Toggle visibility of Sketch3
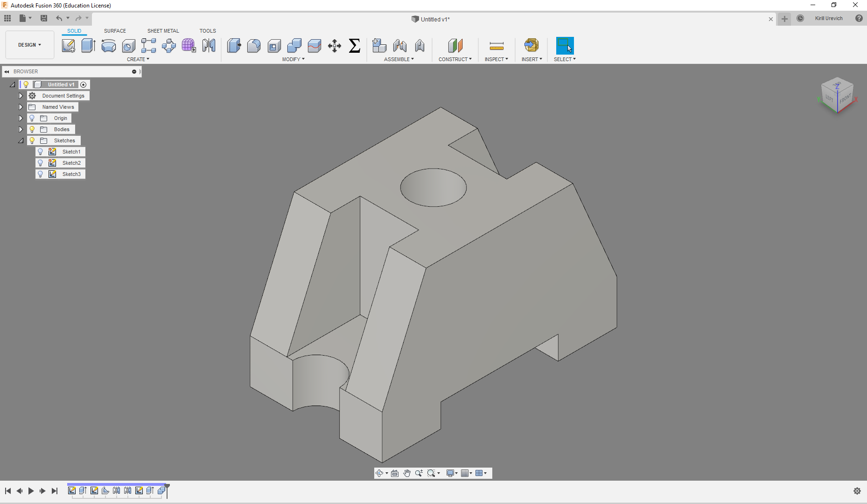This screenshot has width=867, height=504. [41, 174]
